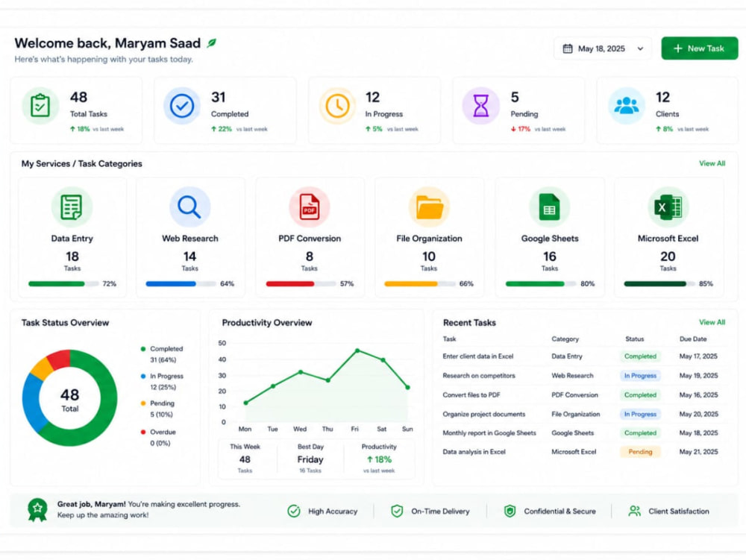Click the This Week 48 Tasks stat
Image resolution: width=746 pixels, height=560 pixels.
245,459
